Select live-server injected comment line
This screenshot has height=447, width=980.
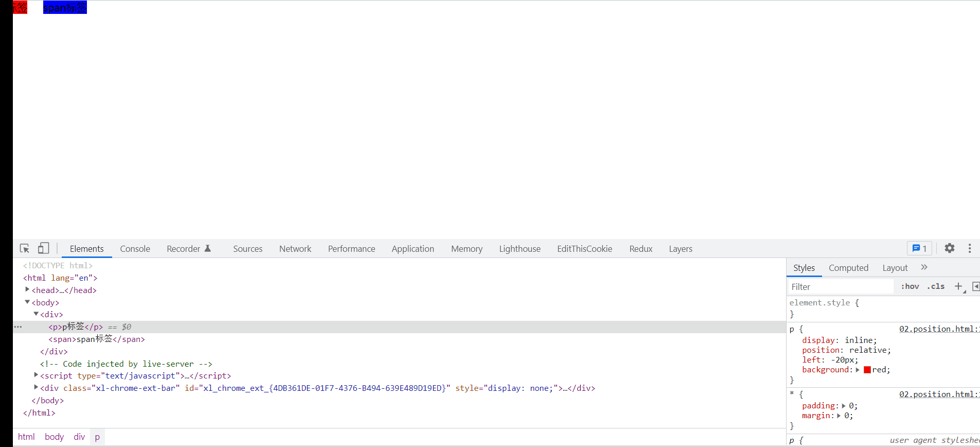(126, 364)
